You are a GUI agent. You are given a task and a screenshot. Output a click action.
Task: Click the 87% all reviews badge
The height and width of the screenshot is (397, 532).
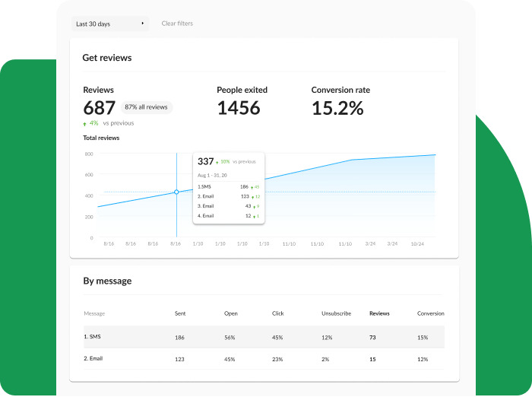pyautogui.click(x=146, y=107)
